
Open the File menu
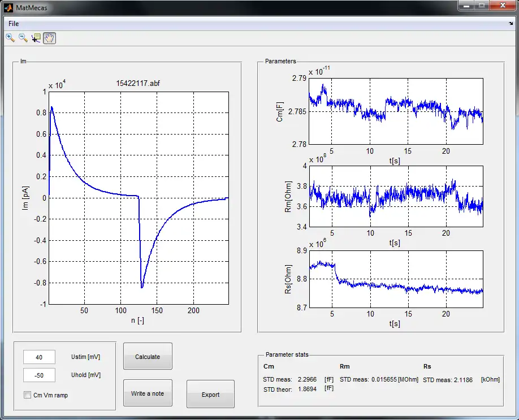(x=14, y=24)
